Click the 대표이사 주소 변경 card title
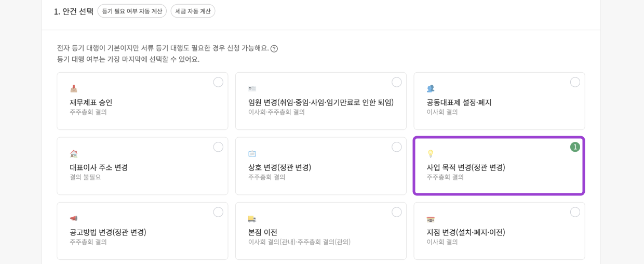The height and width of the screenshot is (264, 644). point(99,167)
